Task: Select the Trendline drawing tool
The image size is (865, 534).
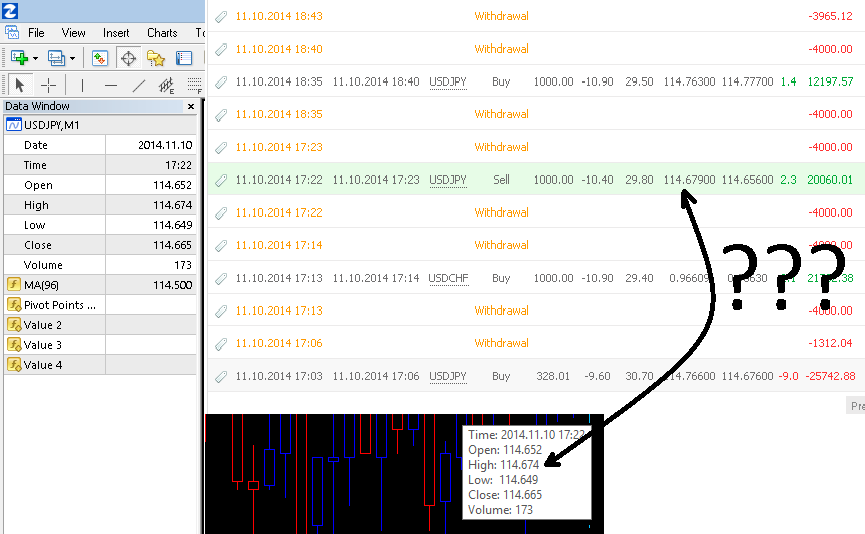Action: coord(138,86)
